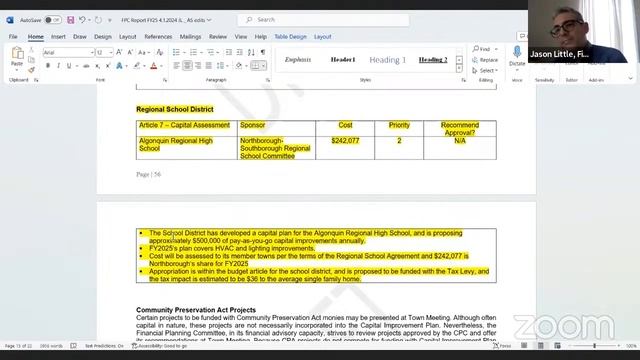The width and height of the screenshot is (640, 360).
Task: Open the Change Case Aa dropdown
Action: tap(143, 52)
